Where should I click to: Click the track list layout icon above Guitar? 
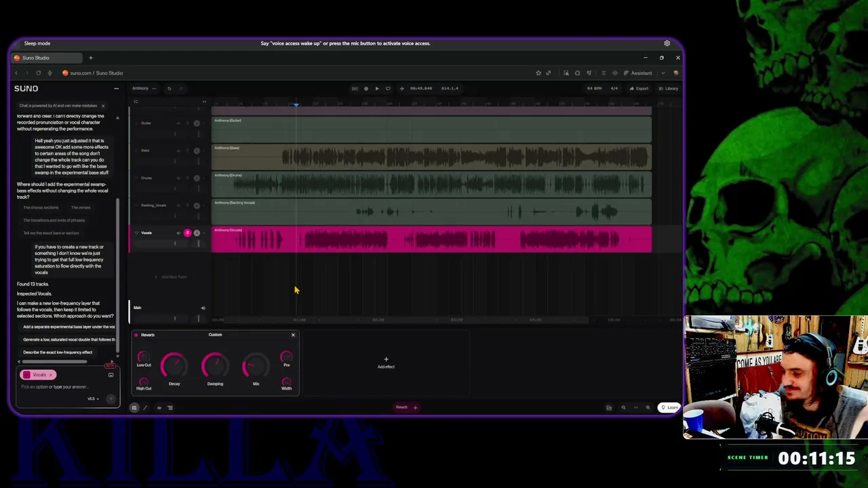tap(136, 102)
